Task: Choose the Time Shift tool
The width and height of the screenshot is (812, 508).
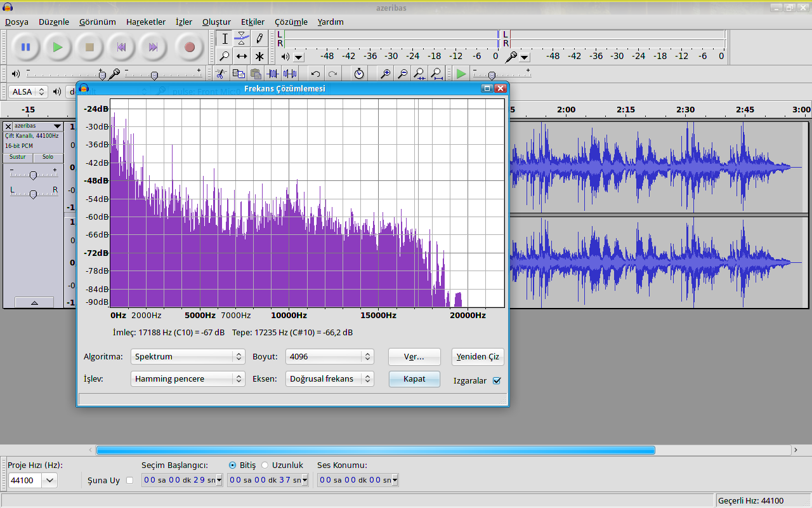Action: click(242, 56)
